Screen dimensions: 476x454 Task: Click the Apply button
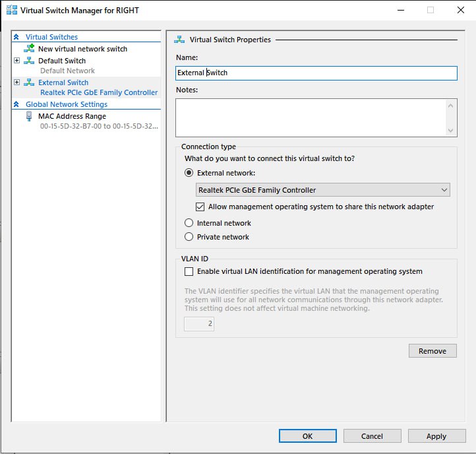pos(436,436)
